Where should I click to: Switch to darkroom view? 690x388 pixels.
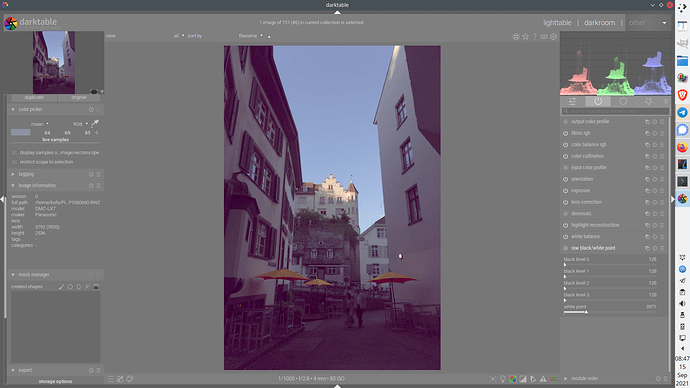coord(599,23)
